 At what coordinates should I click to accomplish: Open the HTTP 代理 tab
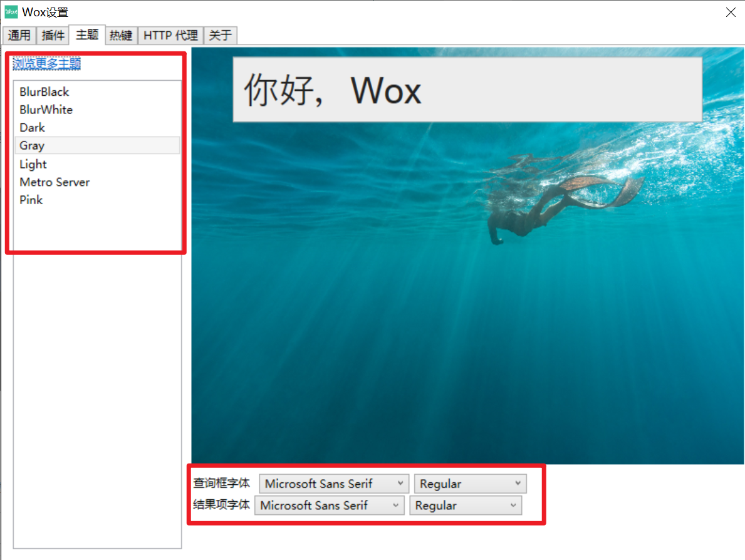(170, 35)
